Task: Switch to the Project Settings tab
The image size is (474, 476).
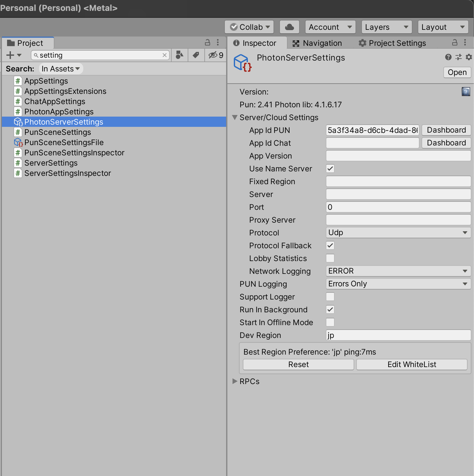Action: point(392,43)
